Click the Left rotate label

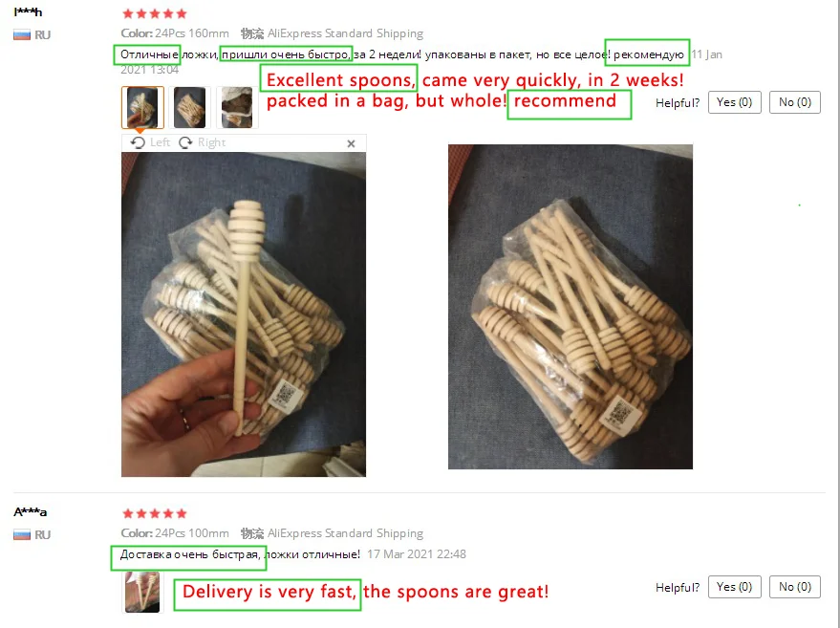[x=160, y=142]
